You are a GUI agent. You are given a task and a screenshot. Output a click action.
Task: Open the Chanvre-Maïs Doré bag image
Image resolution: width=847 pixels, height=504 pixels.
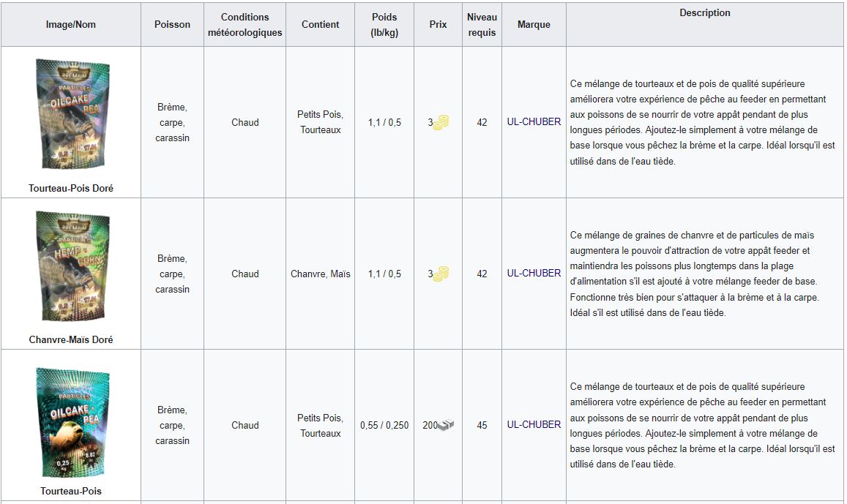pyautogui.click(x=72, y=266)
